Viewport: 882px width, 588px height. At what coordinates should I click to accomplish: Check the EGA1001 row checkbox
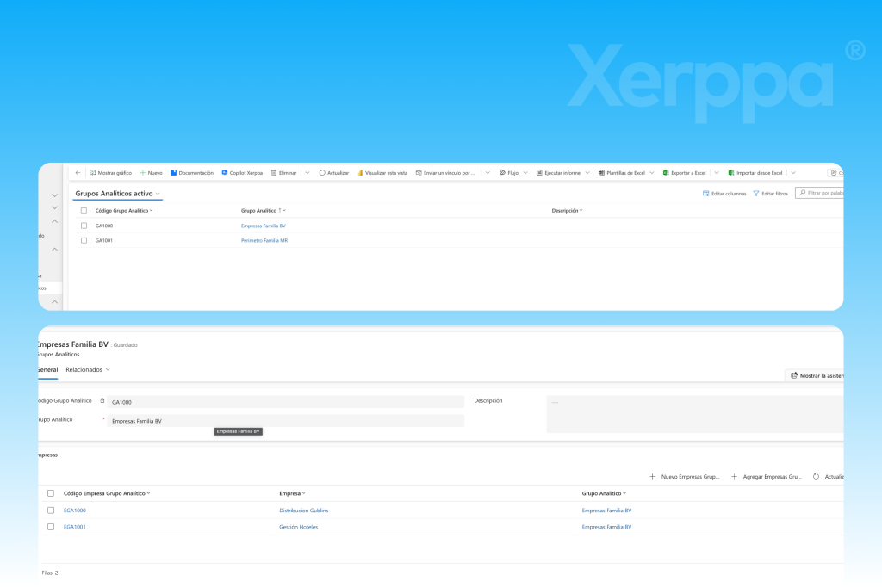(51, 527)
